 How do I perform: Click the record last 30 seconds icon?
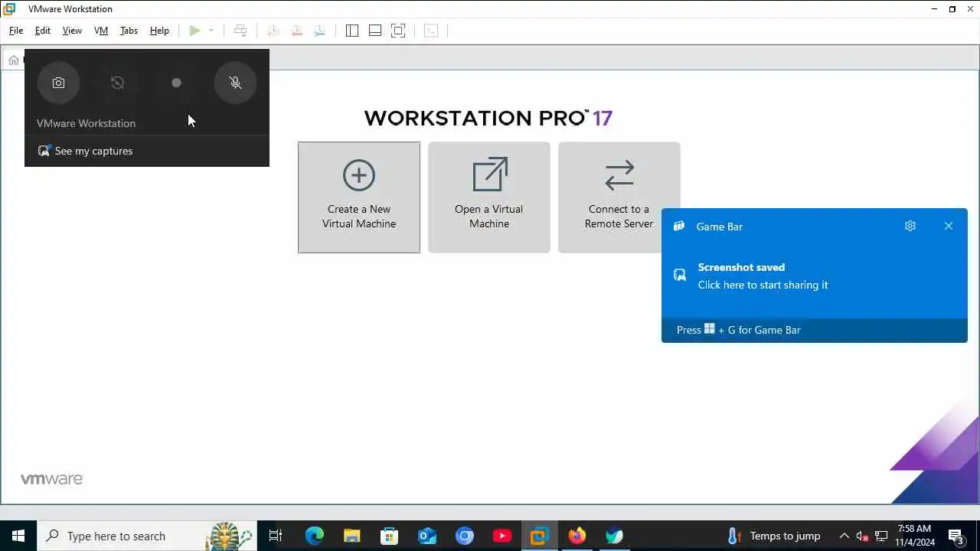coord(117,83)
